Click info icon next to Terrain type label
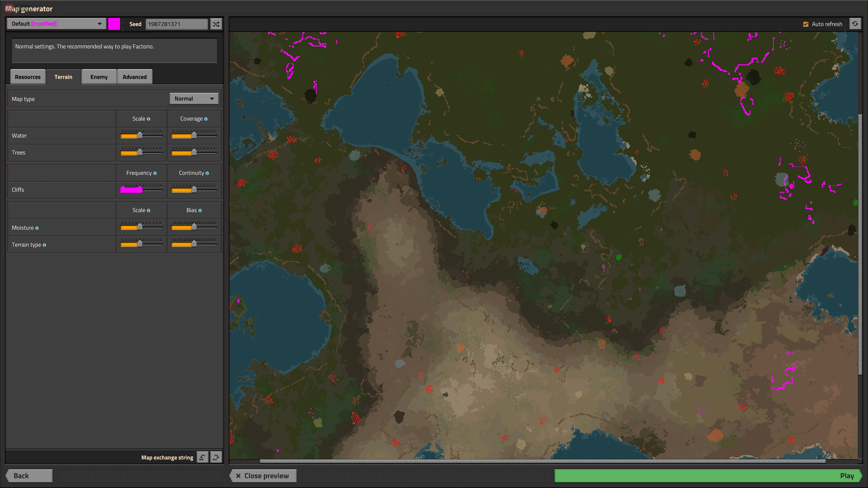The image size is (868, 488). (44, 245)
